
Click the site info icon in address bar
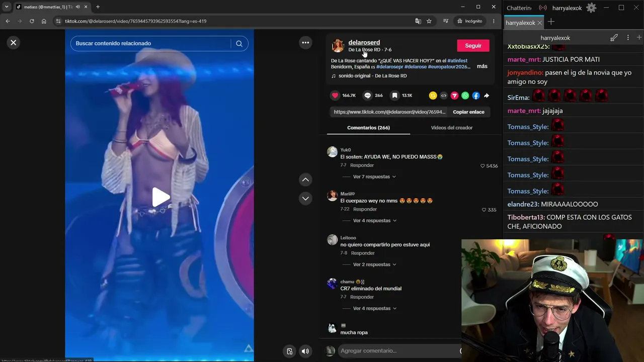click(58, 21)
